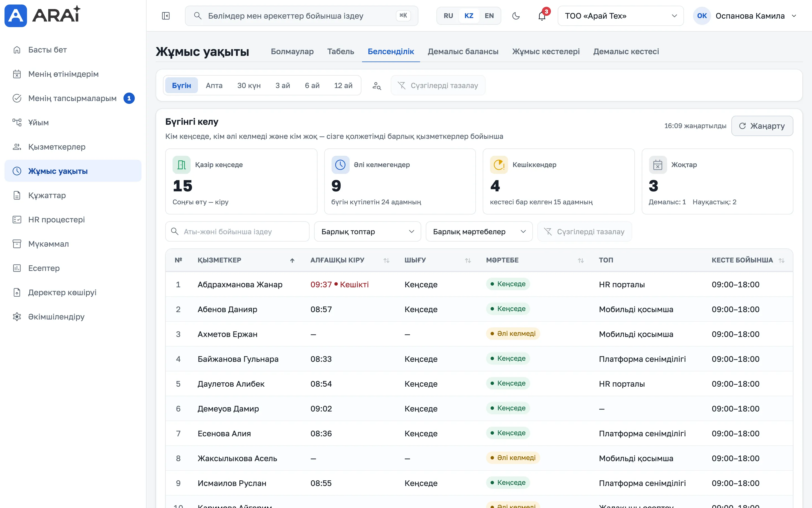Clear filters in top filter bar

click(x=438, y=86)
